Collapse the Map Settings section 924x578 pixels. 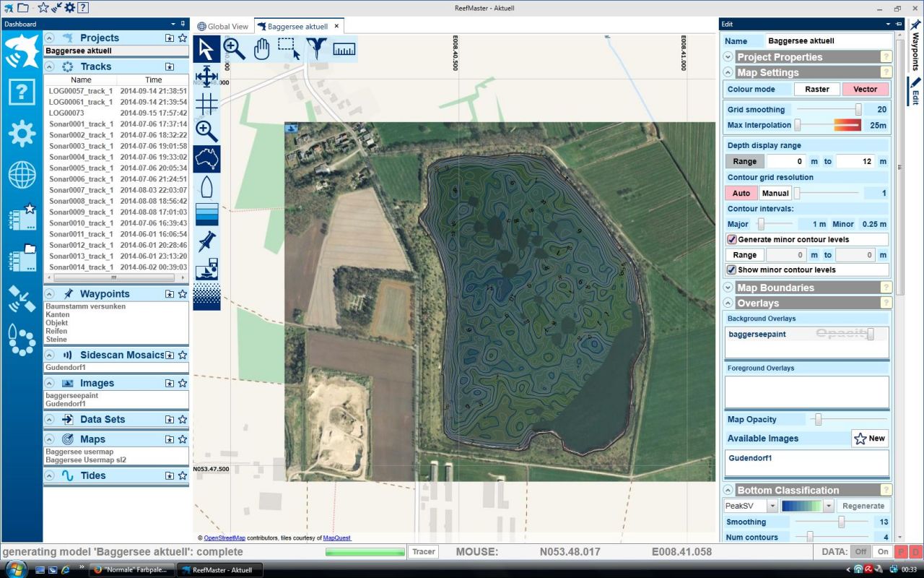[728, 72]
